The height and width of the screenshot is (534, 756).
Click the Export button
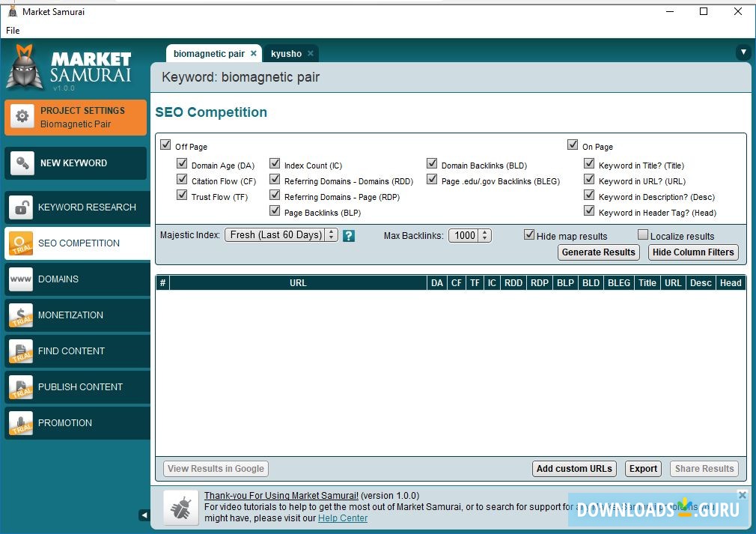(x=643, y=468)
